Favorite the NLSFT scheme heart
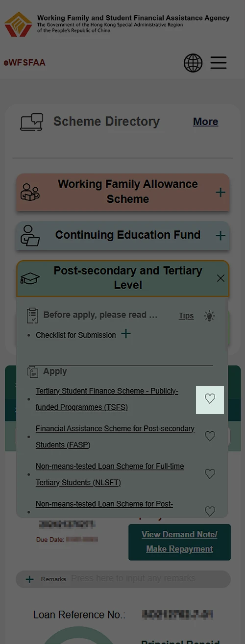The height and width of the screenshot is (644, 245). (x=210, y=474)
